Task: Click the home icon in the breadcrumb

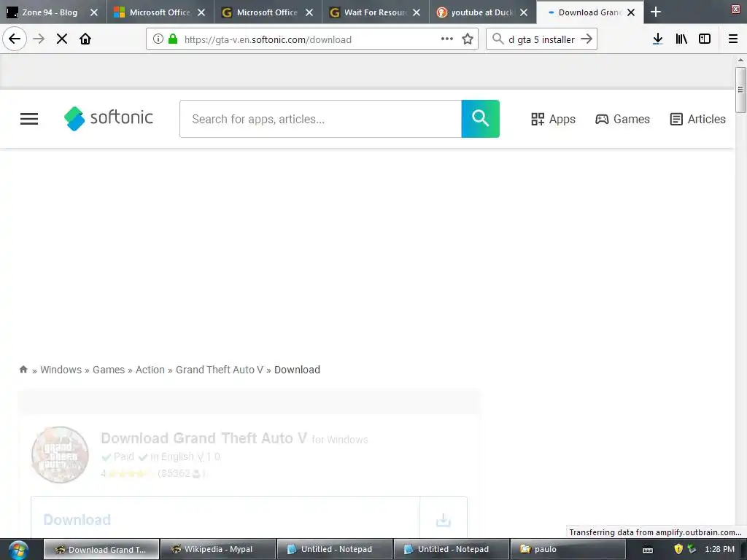Action: (23, 370)
